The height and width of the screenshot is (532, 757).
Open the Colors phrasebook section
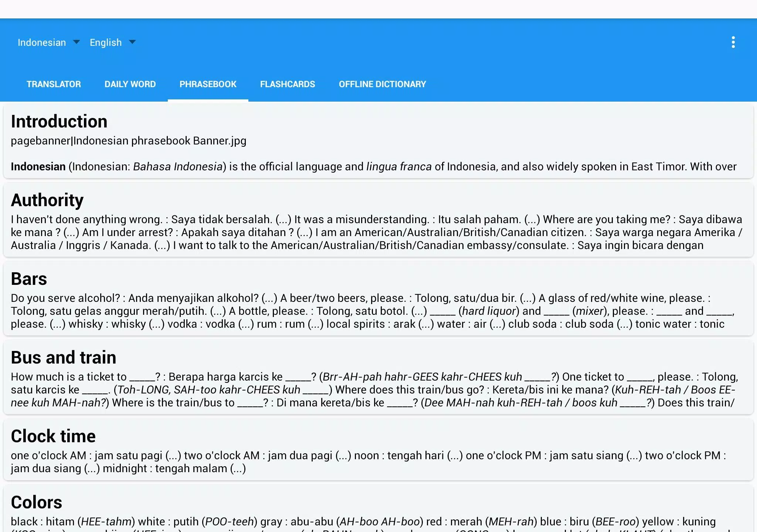pyautogui.click(x=378, y=509)
